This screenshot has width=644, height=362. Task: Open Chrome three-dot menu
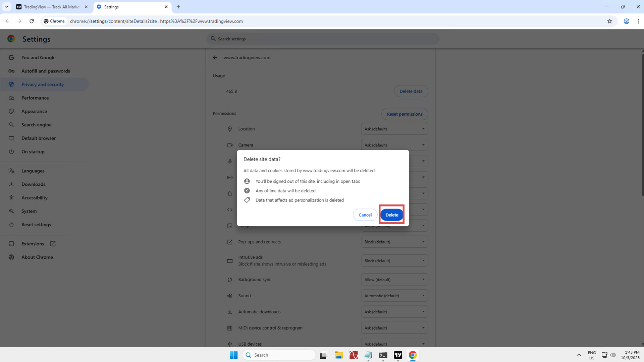(638, 21)
